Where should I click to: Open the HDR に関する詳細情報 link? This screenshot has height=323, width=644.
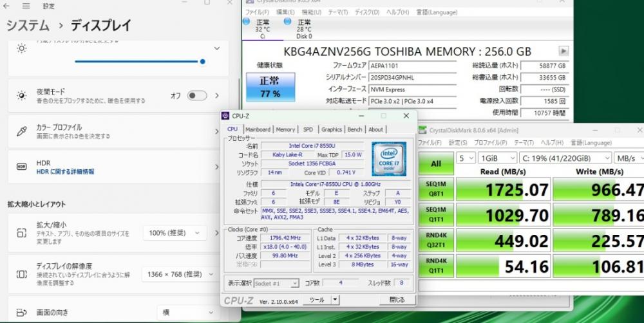tap(65, 172)
